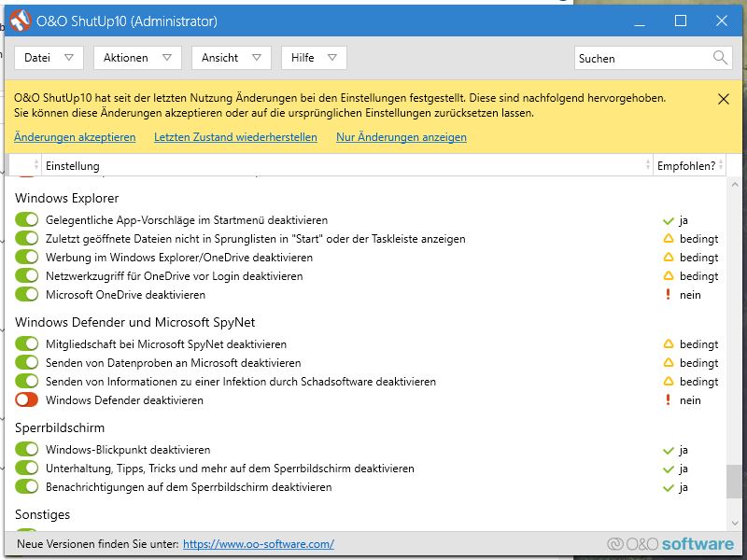Click the O&O ShutUp10 app logo icon
747x560 pixels.
(x=20, y=21)
